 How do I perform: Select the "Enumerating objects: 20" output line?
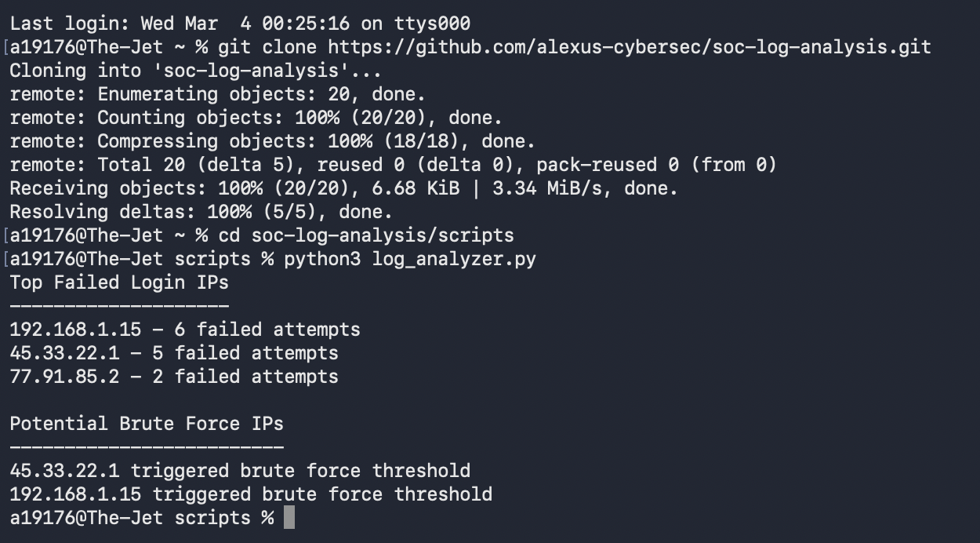[217, 94]
